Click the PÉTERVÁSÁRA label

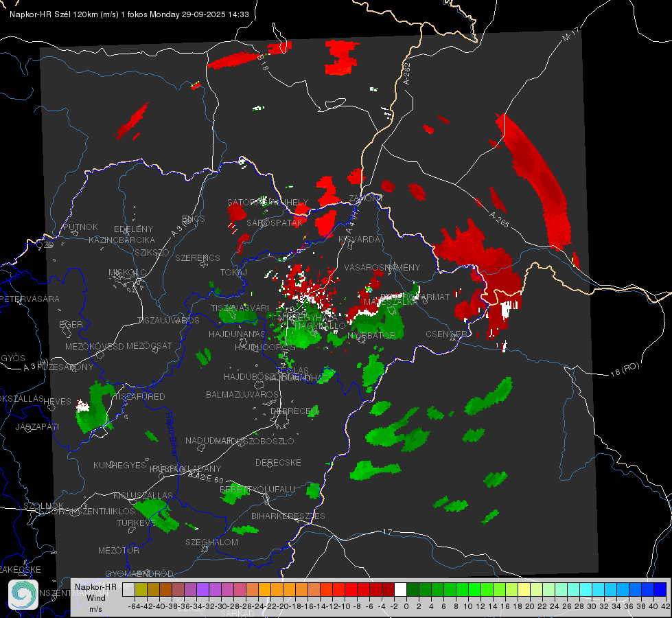(x=30, y=299)
